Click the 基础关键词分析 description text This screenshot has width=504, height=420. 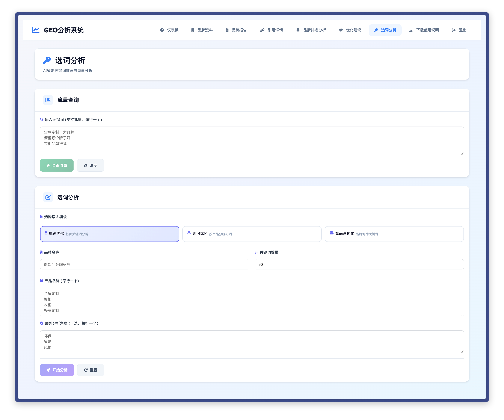(x=77, y=234)
